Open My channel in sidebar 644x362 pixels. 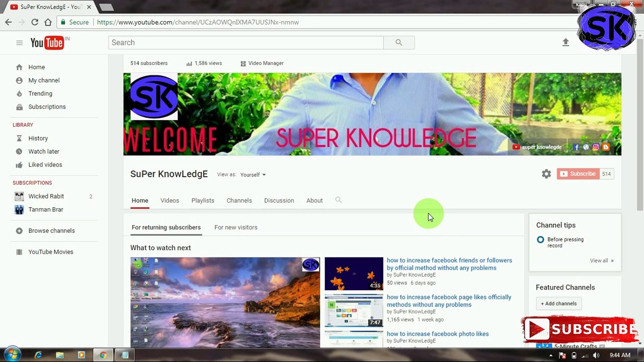point(44,80)
